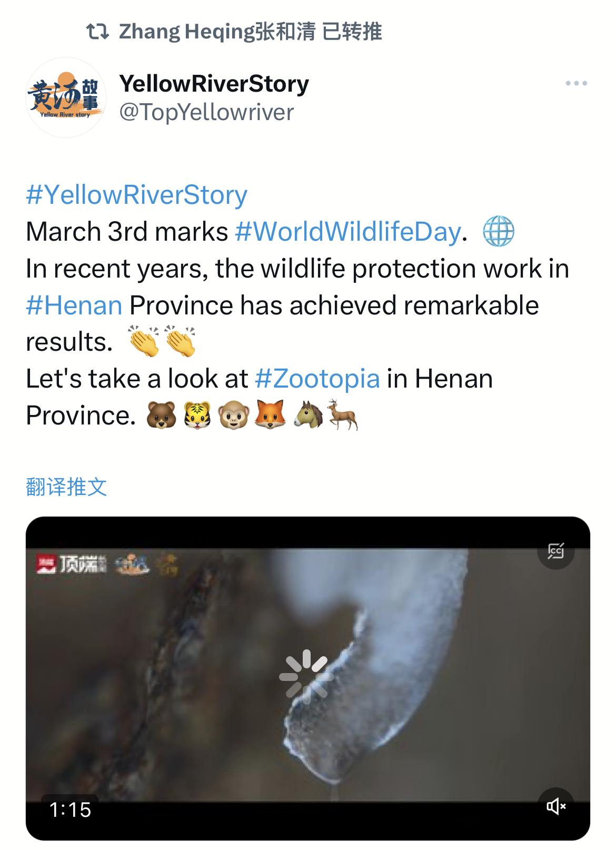Image resolution: width=616 pixels, height=850 pixels.
Task: Click the retweet icon above the tweet
Action: pyautogui.click(x=97, y=32)
